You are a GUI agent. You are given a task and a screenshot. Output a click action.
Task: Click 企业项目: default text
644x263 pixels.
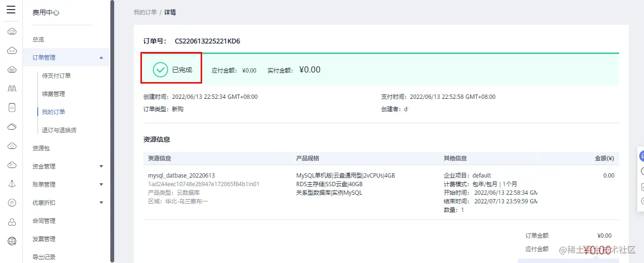467,176
